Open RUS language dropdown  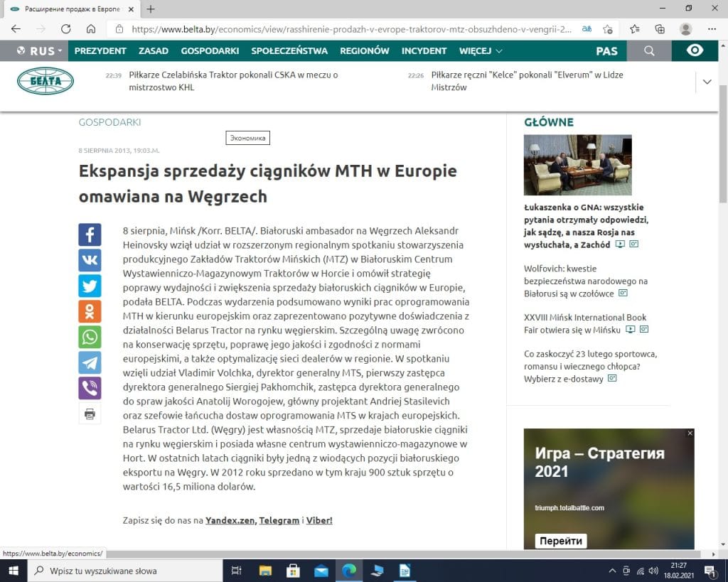pos(40,50)
